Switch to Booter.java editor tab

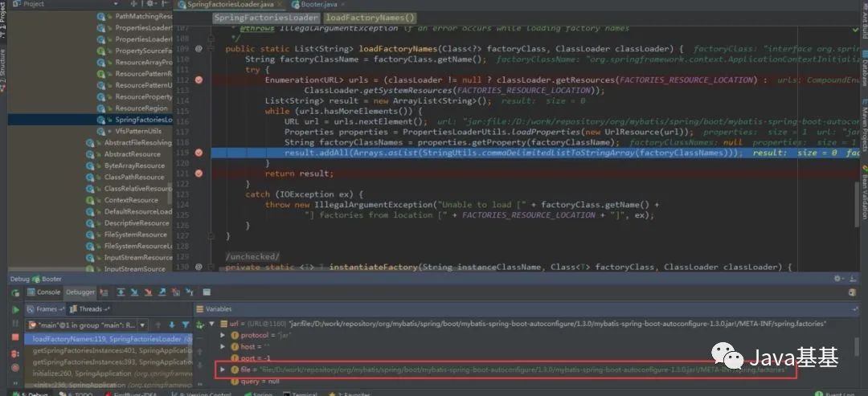(x=319, y=5)
